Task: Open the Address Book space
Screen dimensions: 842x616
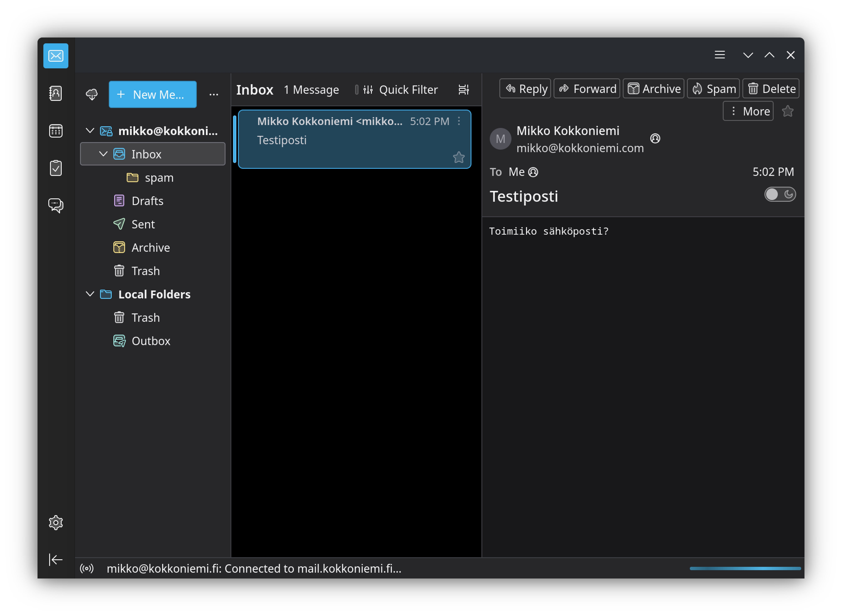Action: pos(56,93)
